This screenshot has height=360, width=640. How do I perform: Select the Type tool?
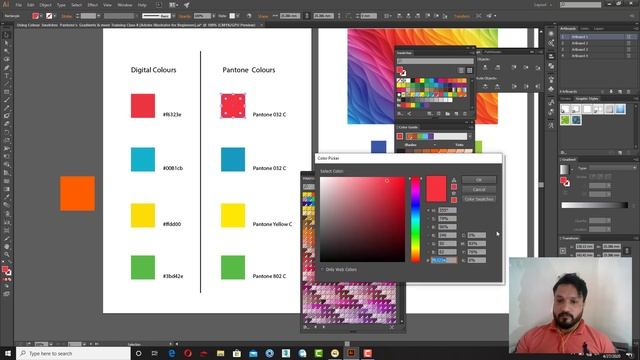coord(6,76)
